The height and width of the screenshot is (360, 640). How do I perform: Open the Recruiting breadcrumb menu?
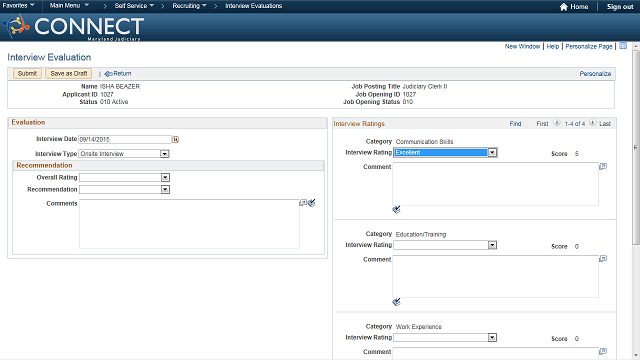tap(189, 6)
